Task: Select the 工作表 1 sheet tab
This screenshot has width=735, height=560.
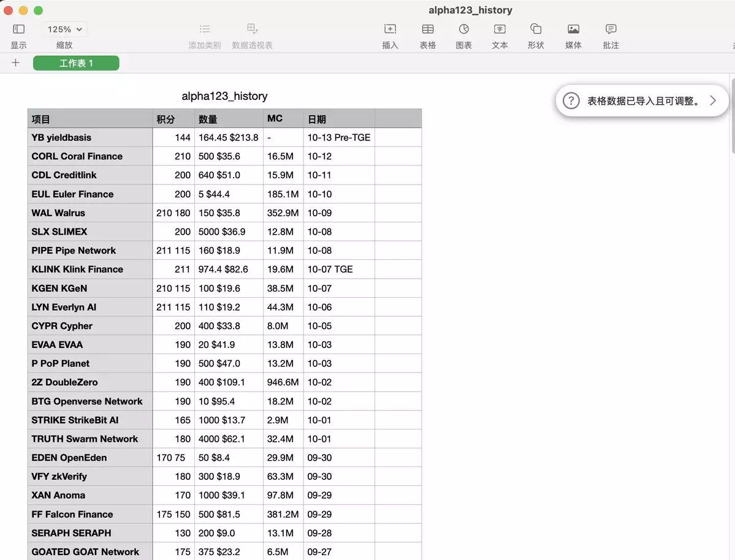Action: tap(76, 63)
